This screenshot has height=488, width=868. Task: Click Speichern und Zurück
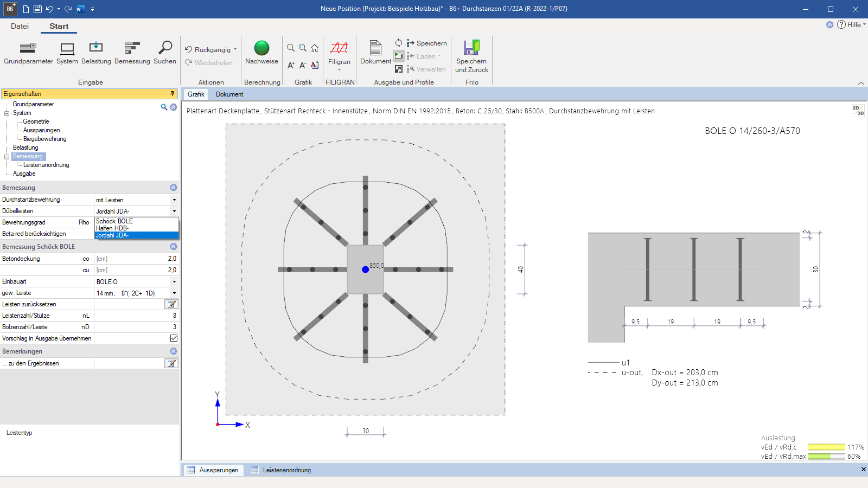(471, 56)
